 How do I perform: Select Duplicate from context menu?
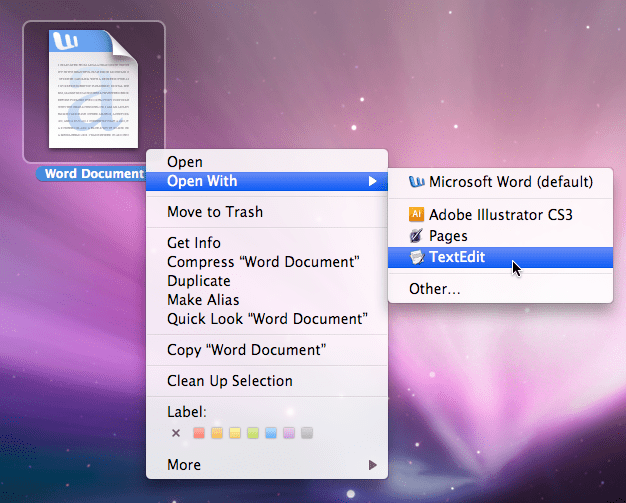pos(267,281)
